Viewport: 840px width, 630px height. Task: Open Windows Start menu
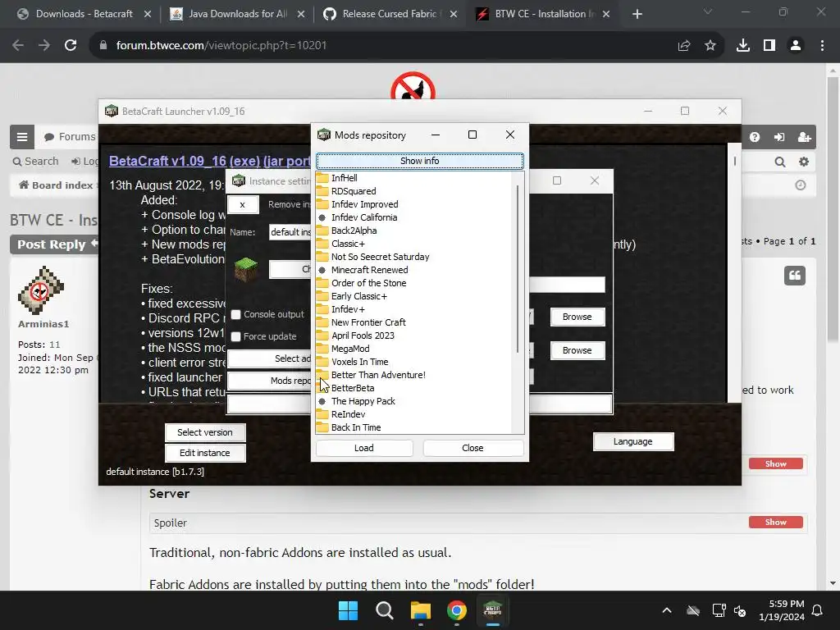(348, 610)
